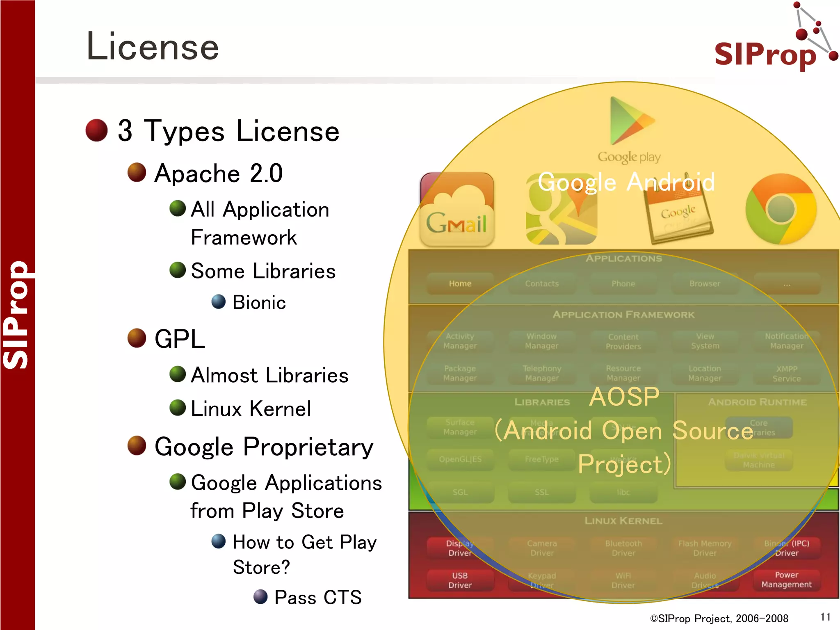Click the Apache 2.0 heading text
The image size is (840, 630).
click(x=218, y=173)
